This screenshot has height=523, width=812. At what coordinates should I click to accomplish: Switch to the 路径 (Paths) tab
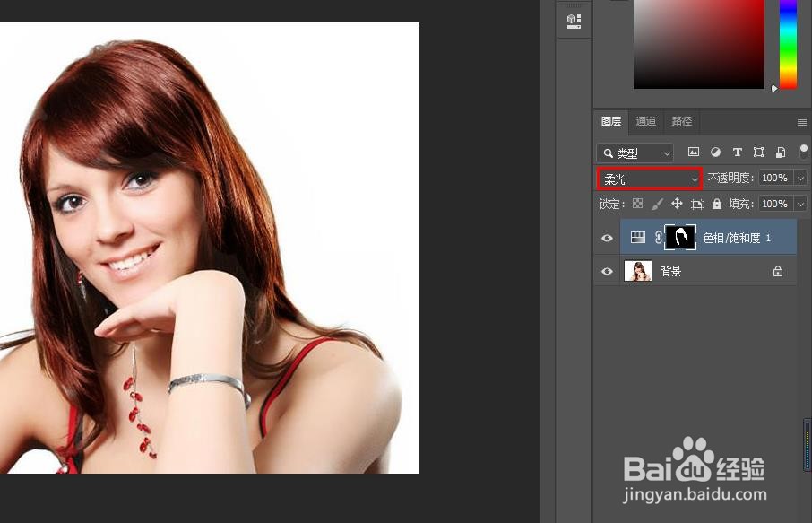pos(681,121)
